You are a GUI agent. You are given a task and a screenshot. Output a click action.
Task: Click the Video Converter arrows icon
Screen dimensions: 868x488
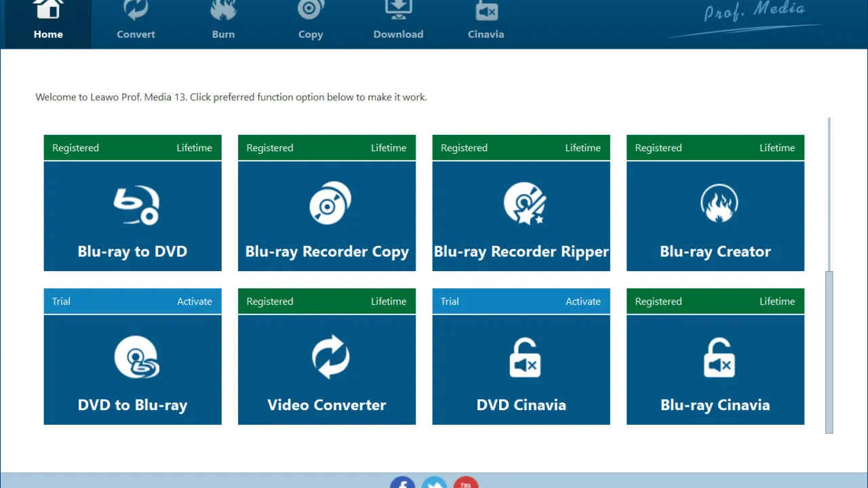click(x=330, y=357)
